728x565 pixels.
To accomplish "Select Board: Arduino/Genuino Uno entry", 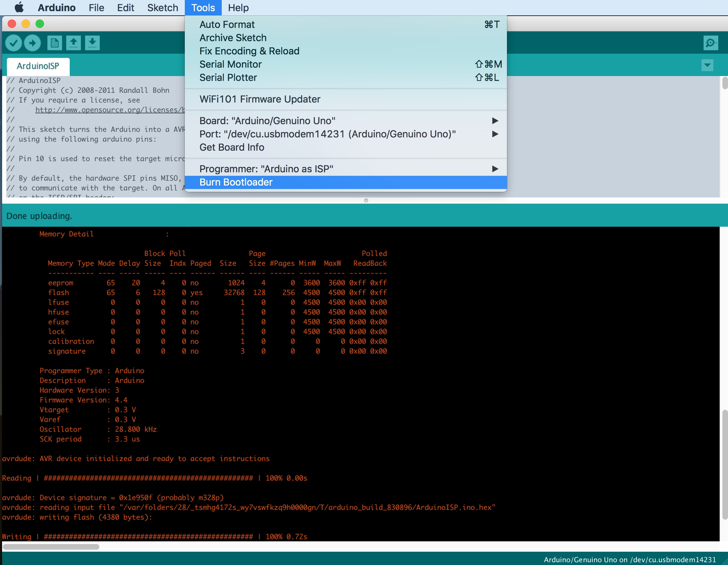I will coord(346,121).
